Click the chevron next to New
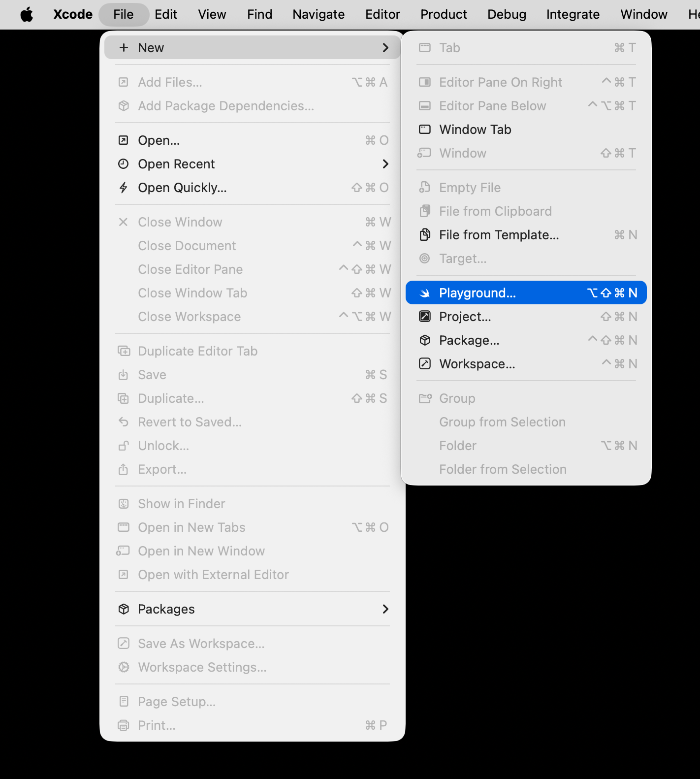Image resolution: width=700 pixels, height=779 pixels. (385, 48)
